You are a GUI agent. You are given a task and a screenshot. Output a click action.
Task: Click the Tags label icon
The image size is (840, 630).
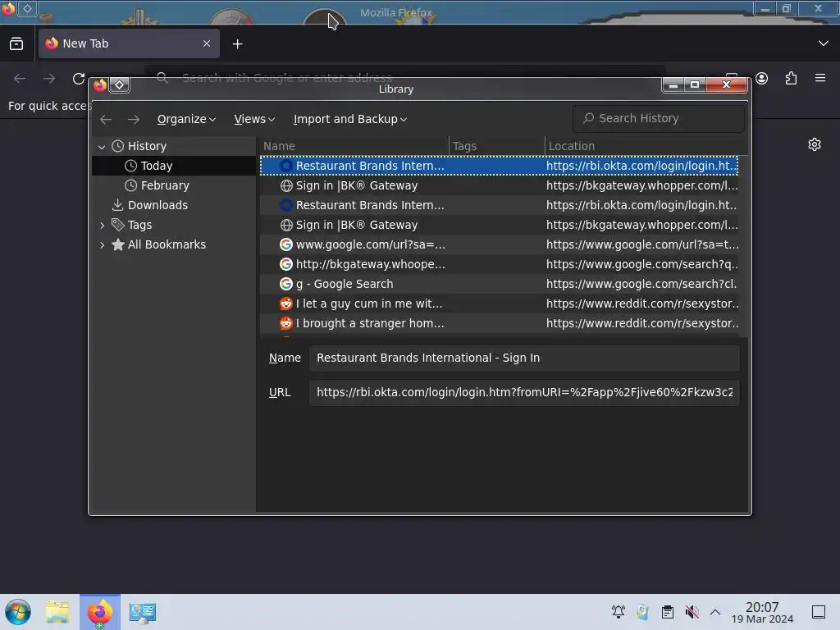click(118, 225)
